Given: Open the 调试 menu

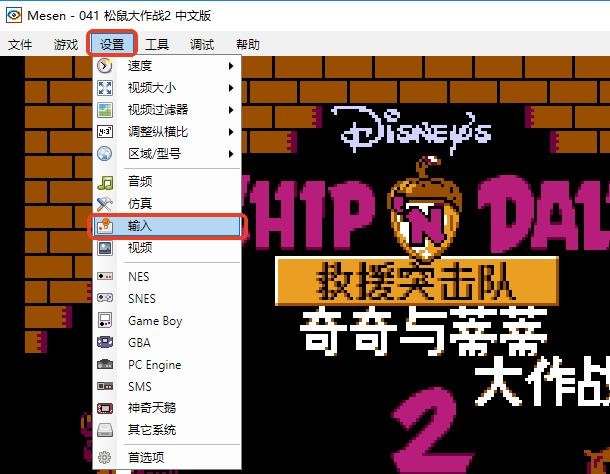Looking at the screenshot, I should click(202, 44).
